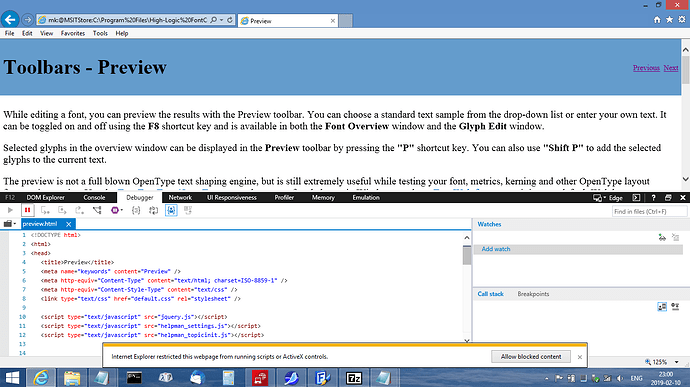Toggle the Word wrap icon
This screenshot has height=387, width=690.
tap(153, 210)
